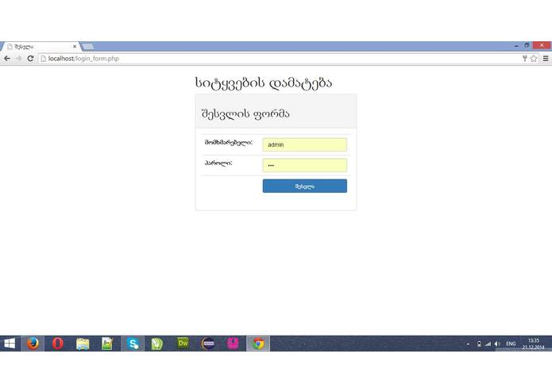Click the შესვლის ფორმა form heading
Image resolution: width=552 pixels, height=392 pixels.
[x=245, y=114]
